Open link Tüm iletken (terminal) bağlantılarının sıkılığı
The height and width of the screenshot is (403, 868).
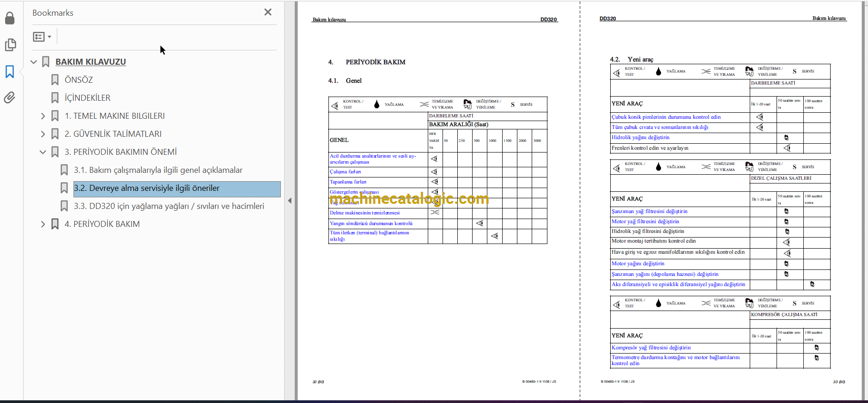pyautogui.click(x=369, y=236)
